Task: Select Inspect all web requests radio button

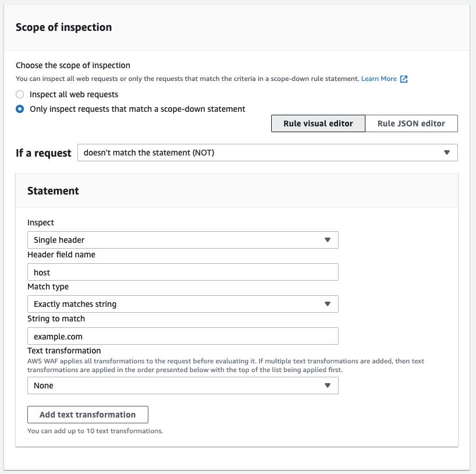Action: click(x=20, y=94)
